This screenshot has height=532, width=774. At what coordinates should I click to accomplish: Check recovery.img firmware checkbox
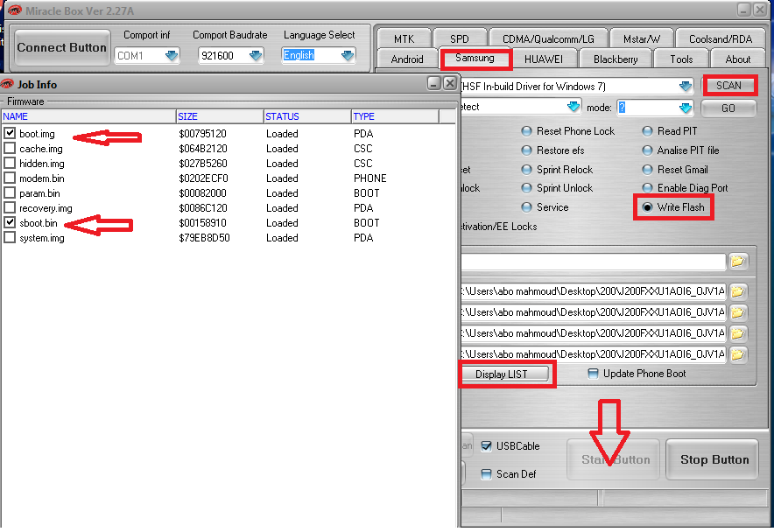pos(10,207)
